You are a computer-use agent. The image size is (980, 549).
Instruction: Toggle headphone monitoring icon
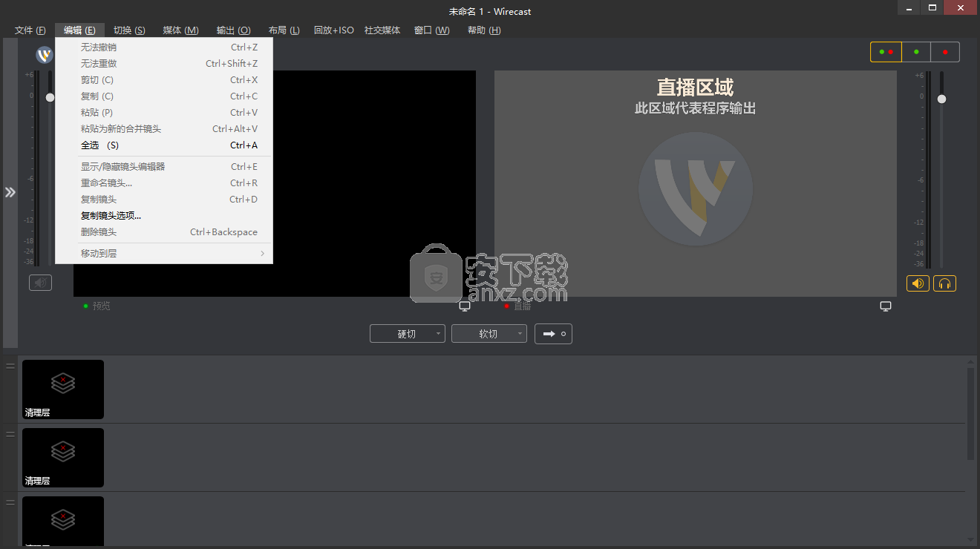point(944,283)
